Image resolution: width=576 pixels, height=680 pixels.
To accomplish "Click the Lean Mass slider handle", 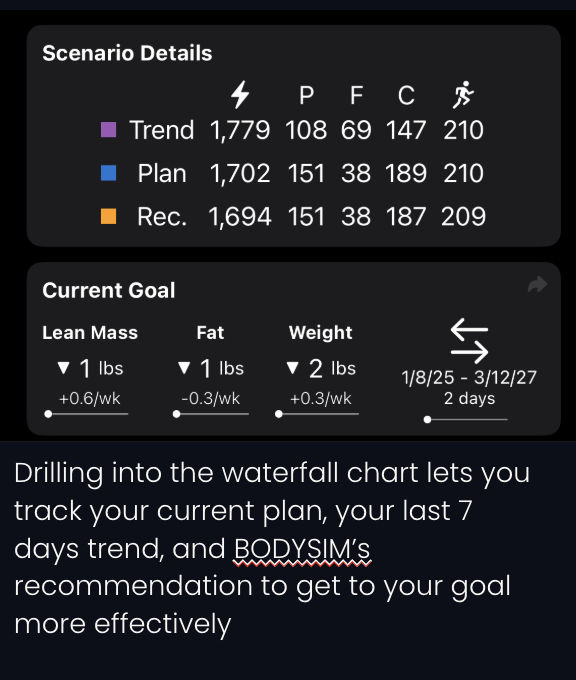I will pyautogui.click(x=48, y=414).
